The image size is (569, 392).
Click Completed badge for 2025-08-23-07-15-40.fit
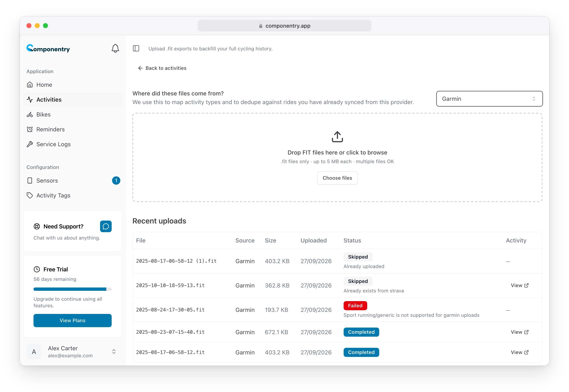point(361,332)
